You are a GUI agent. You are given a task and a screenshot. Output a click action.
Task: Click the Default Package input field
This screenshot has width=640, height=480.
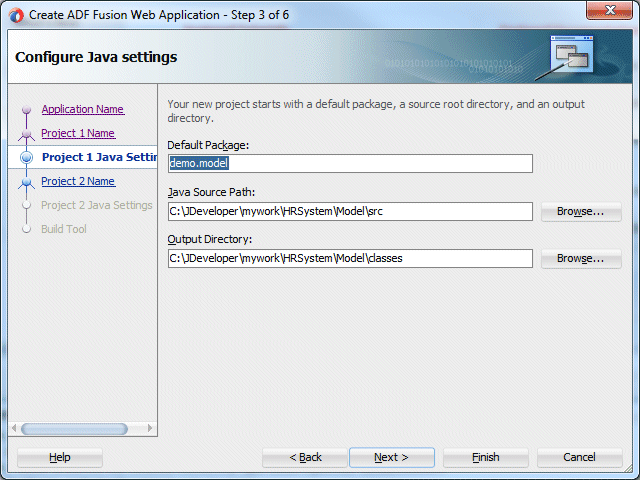pyautogui.click(x=350, y=163)
